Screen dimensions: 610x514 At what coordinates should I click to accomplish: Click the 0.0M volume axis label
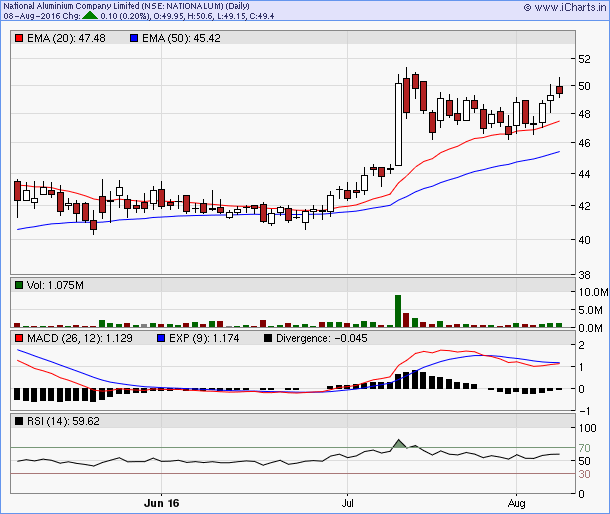(591, 328)
